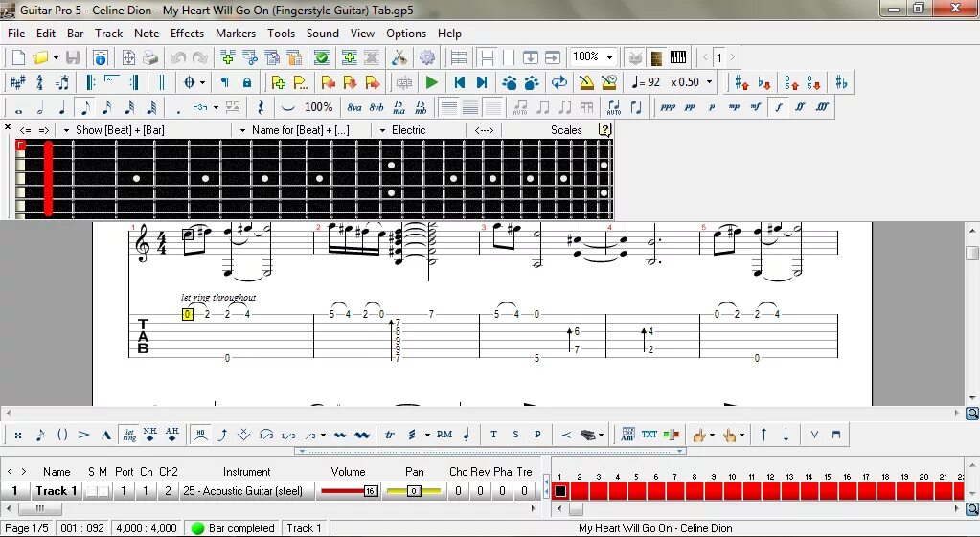
Task: Toggle let ring effect icon
Action: 129,435
